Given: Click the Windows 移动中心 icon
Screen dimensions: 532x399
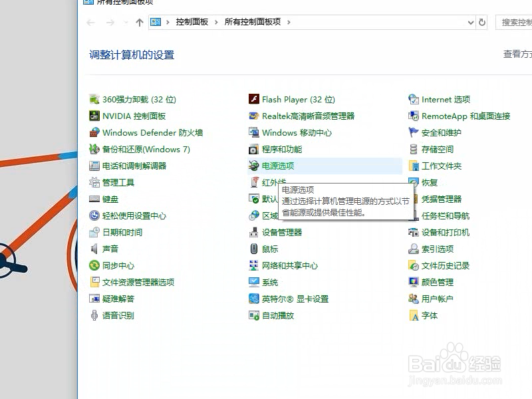Looking at the screenshot, I should tap(254, 132).
